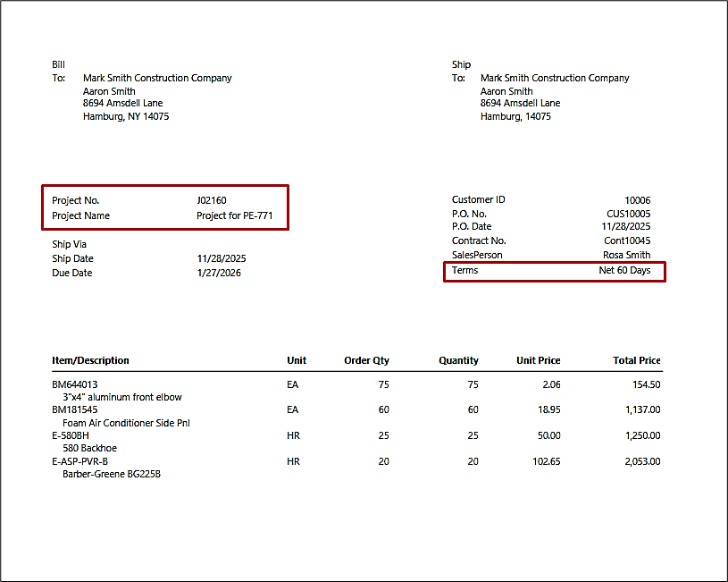728x582 pixels.
Task: Select item code BM644013
Action: click(x=74, y=384)
